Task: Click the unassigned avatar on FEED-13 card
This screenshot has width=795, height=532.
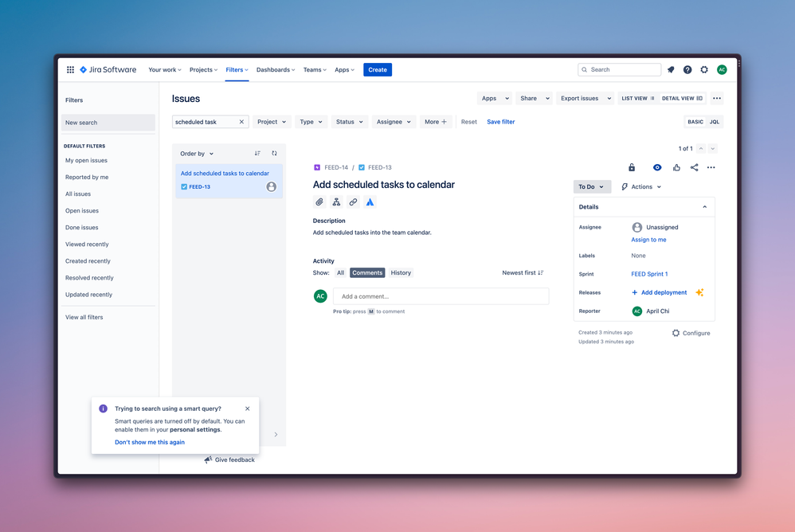Action: 272,187
